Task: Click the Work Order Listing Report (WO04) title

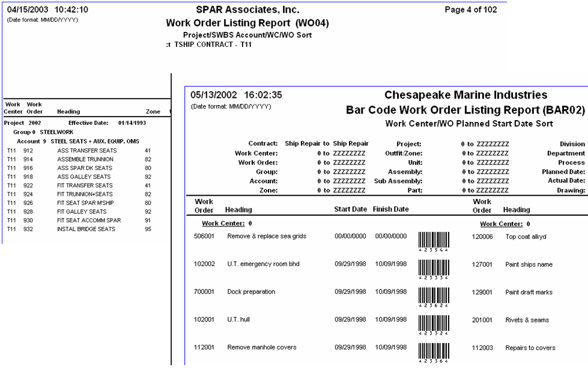Action: (x=247, y=23)
